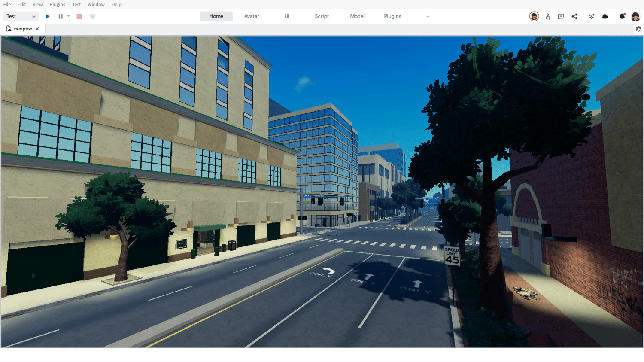Click the campton place tab
The height and width of the screenshot is (362, 644).
click(24, 28)
